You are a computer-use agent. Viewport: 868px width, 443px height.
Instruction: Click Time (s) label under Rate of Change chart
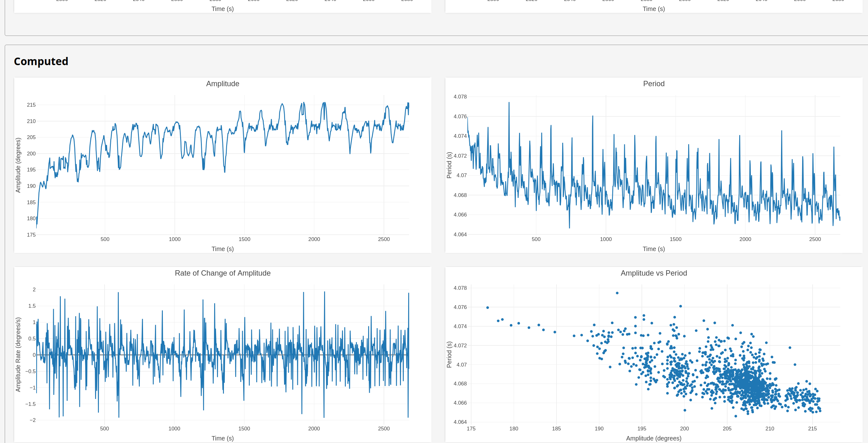click(222, 438)
